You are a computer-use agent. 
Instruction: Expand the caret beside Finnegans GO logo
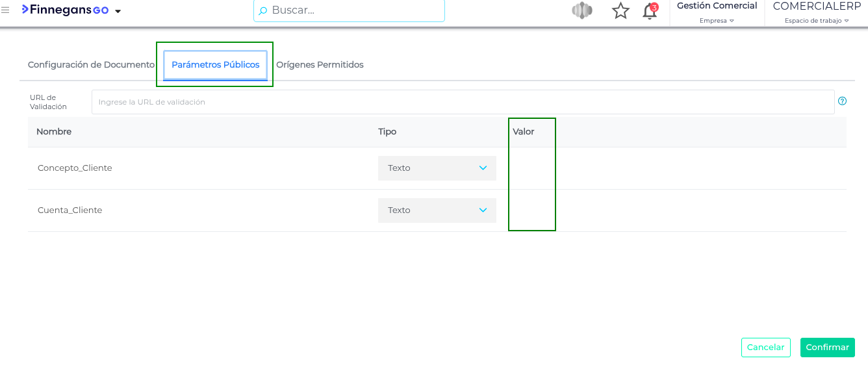(118, 12)
